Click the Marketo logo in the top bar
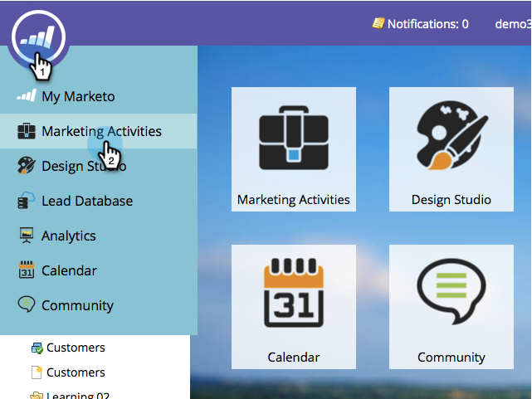The height and width of the screenshot is (399, 532). 38,37
